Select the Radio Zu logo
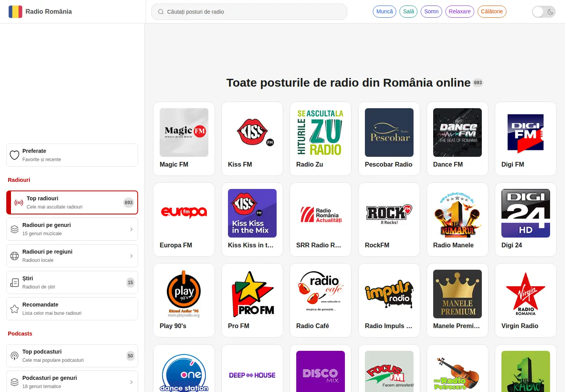This screenshot has height=392, width=565. [321, 132]
